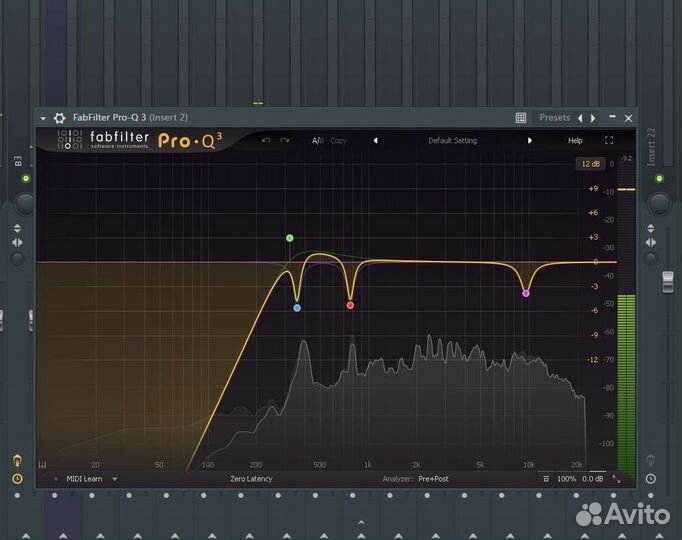Open the MIDI Learn dropdown arrow

click(115, 479)
